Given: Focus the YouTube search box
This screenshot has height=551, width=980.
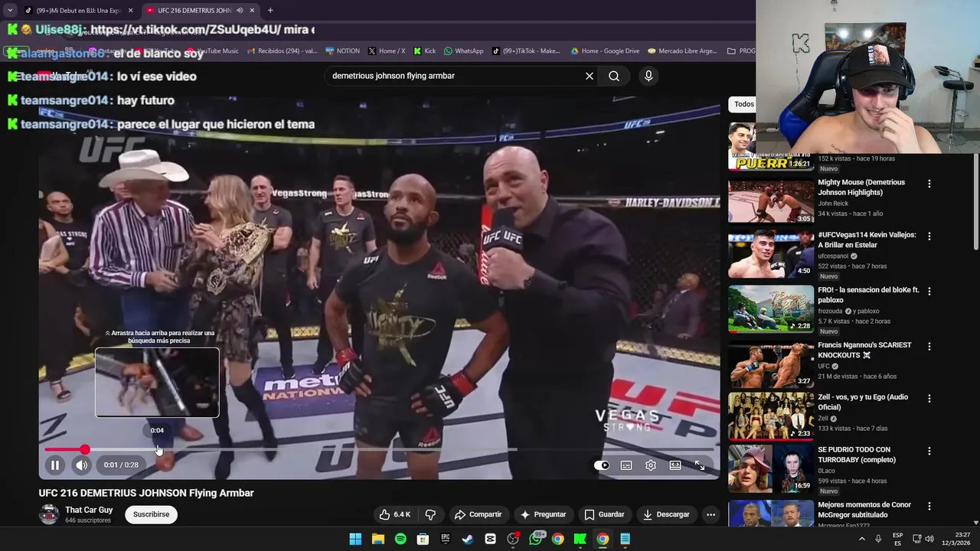Looking at the screenshot, I should [455, 76].
